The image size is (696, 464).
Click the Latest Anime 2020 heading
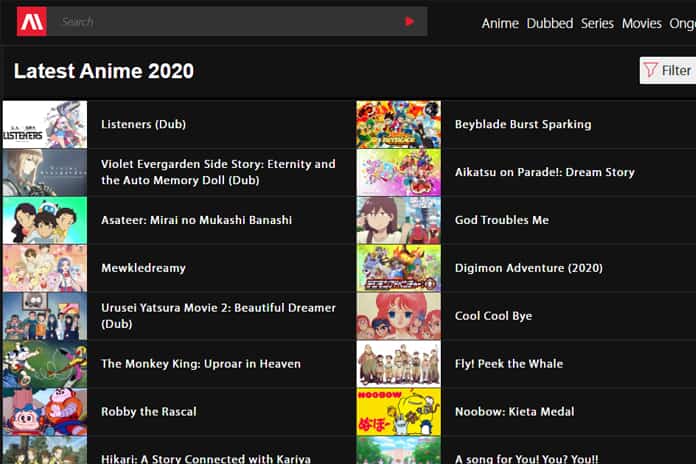[104, 71]
